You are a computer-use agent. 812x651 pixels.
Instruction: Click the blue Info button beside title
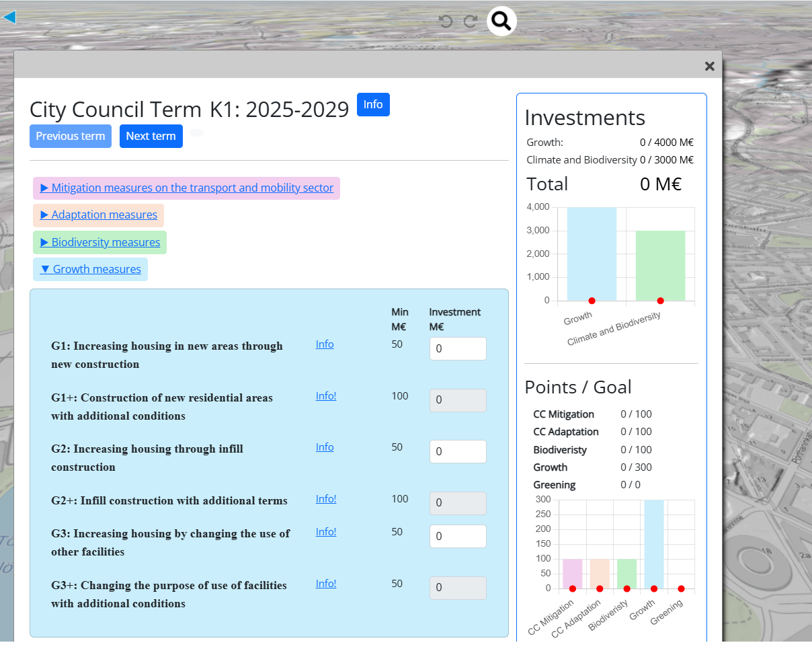373,105
